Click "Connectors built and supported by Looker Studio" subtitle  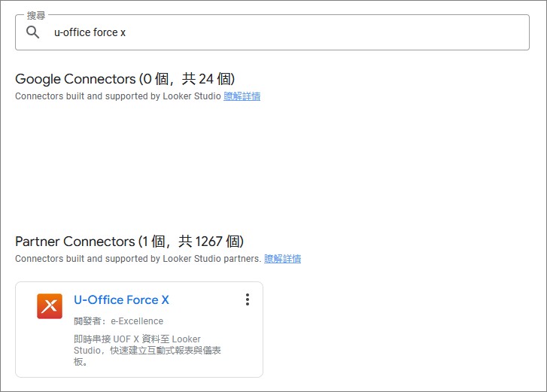(x=118, y=96)
